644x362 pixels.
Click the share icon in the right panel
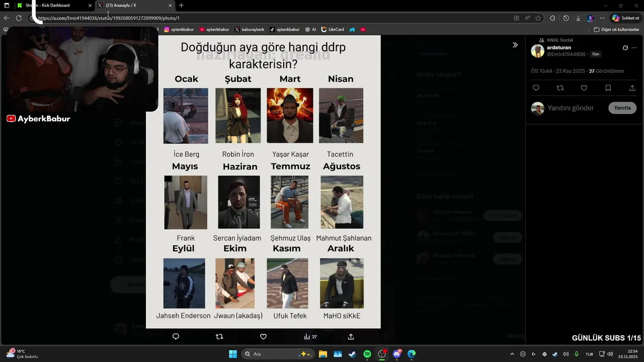click(632, 88)
